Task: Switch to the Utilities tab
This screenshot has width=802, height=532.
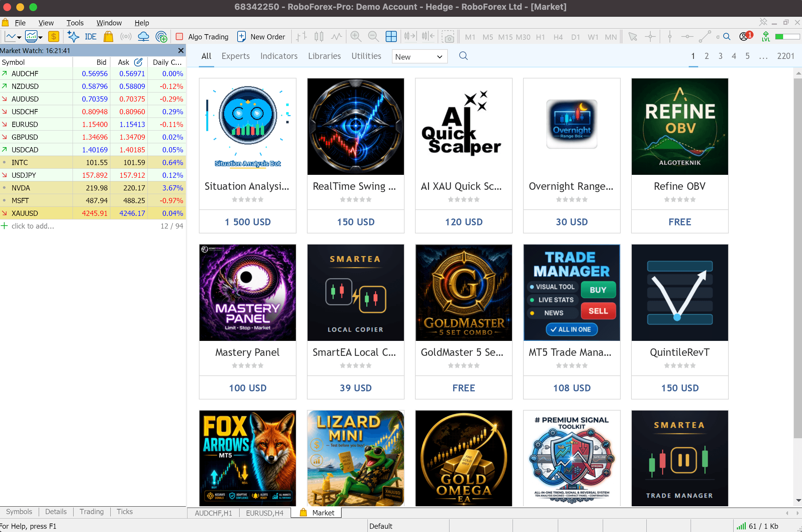Action: click(366, 56)
